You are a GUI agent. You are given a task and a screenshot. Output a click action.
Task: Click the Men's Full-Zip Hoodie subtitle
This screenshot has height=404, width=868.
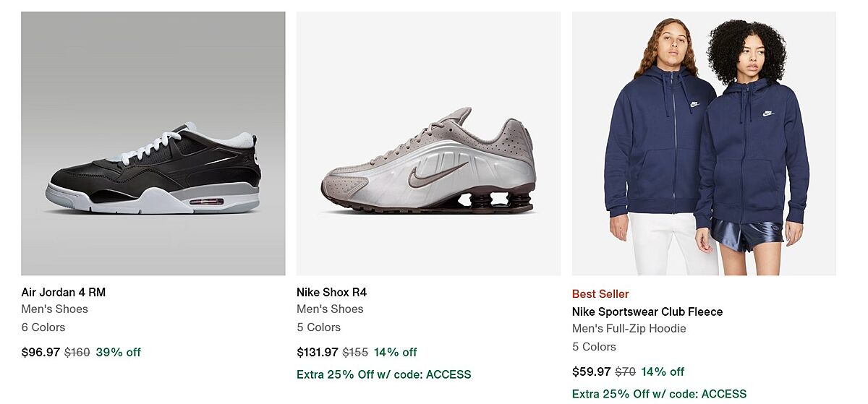pyautogui.click(x=629, y=329)
